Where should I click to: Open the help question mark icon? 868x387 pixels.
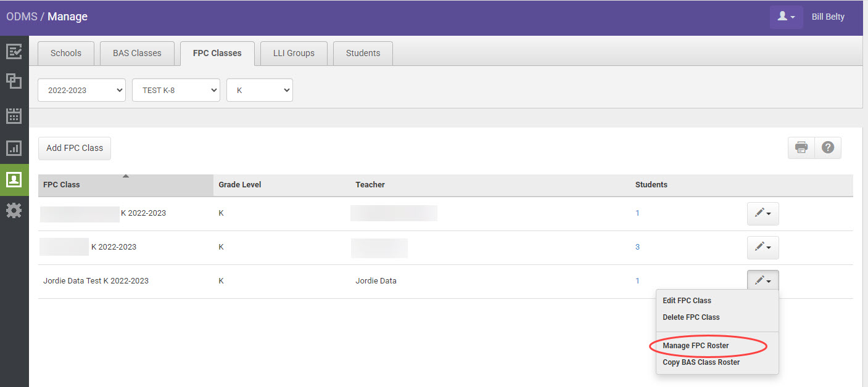828,147
